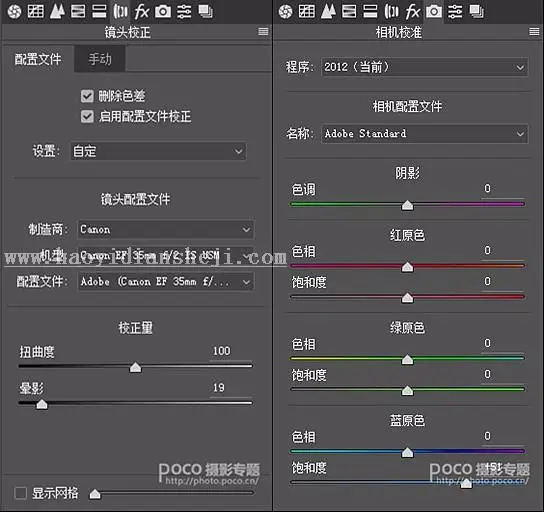Expand the 配置文件 dropdown showing Adobe (Canon EF 35mm

point(165,282)
